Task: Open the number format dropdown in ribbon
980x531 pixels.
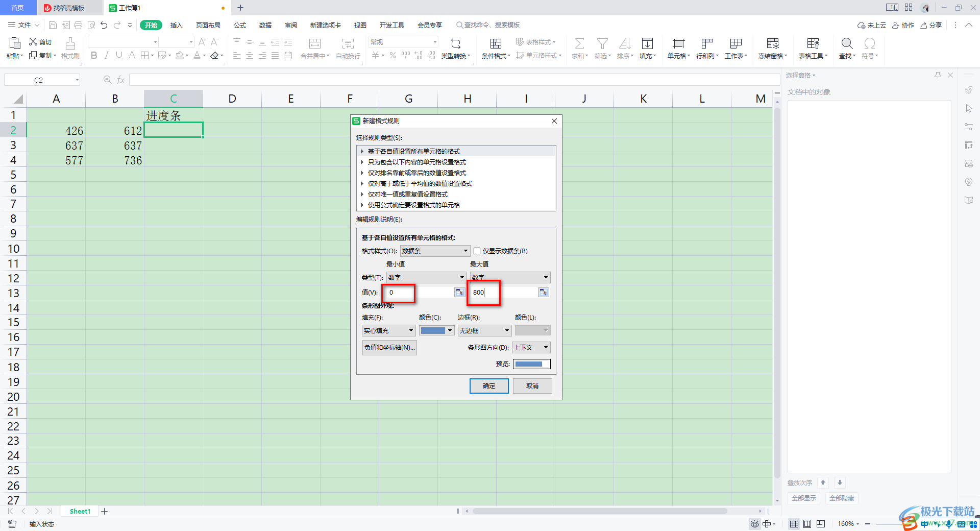Action: coord(435,42)
